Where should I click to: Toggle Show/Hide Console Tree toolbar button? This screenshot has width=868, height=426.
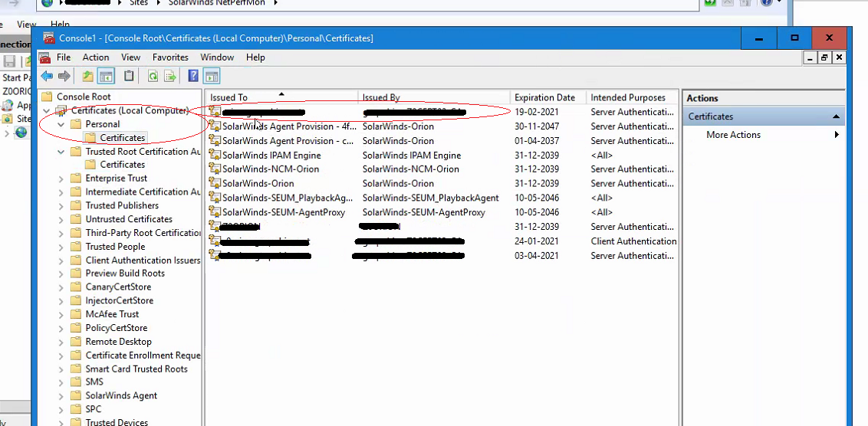click(x=106, y=76)
